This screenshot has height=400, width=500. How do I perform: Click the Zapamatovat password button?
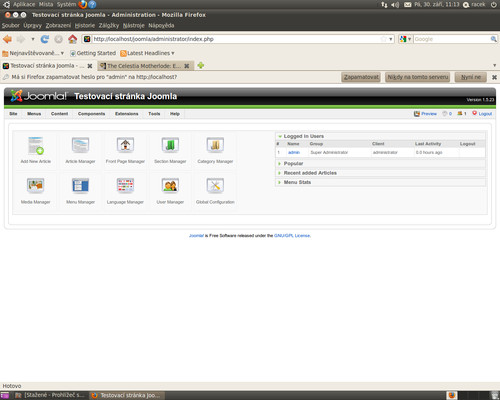361,77
